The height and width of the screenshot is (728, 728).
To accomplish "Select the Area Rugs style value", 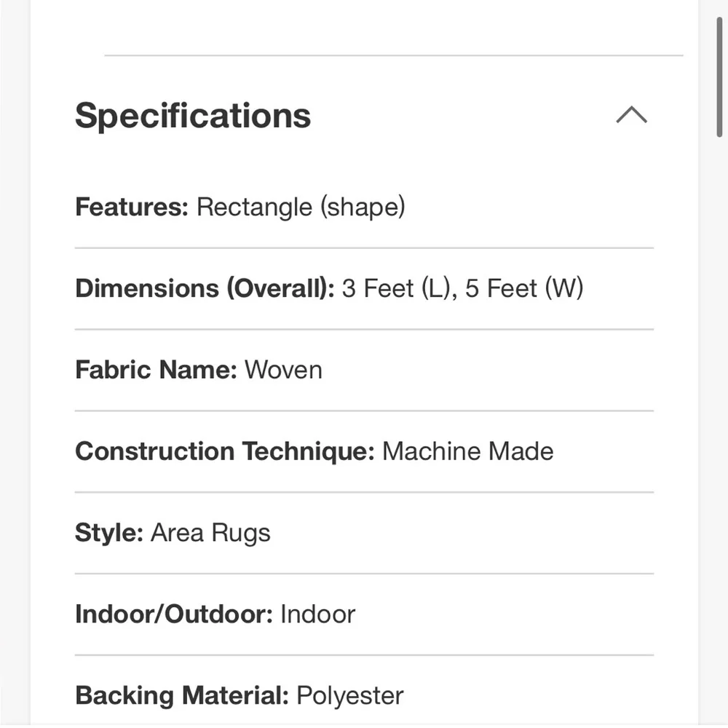I will point(210,533).
